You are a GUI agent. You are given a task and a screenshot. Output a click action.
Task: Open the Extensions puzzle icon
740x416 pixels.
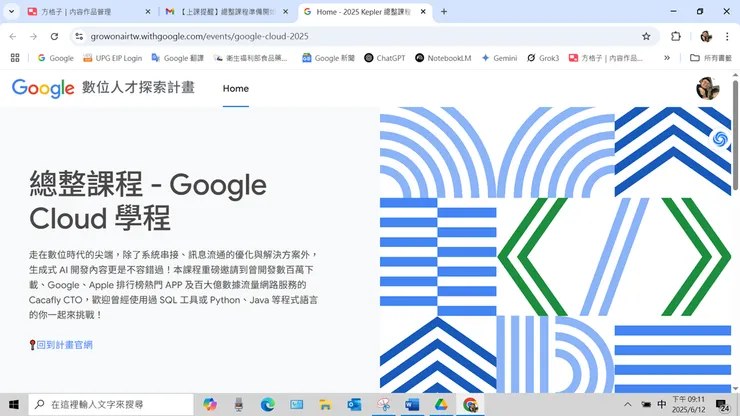point(676,36)
